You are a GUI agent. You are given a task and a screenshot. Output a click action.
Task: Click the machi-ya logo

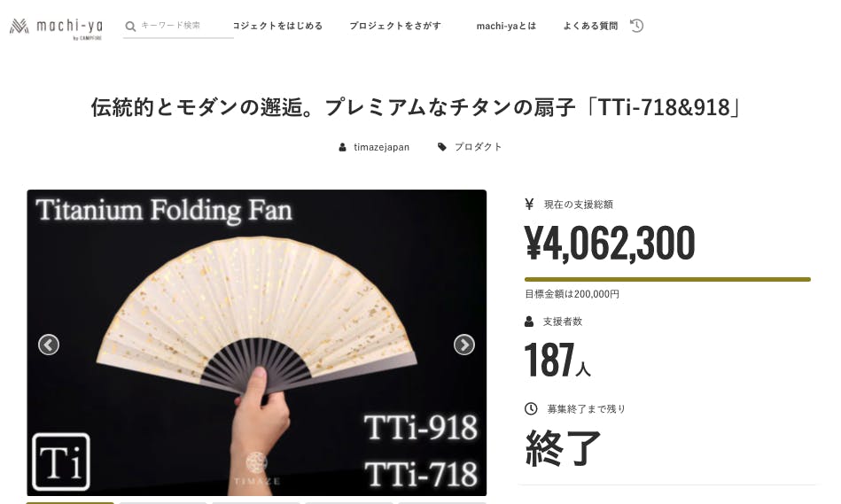57,27
